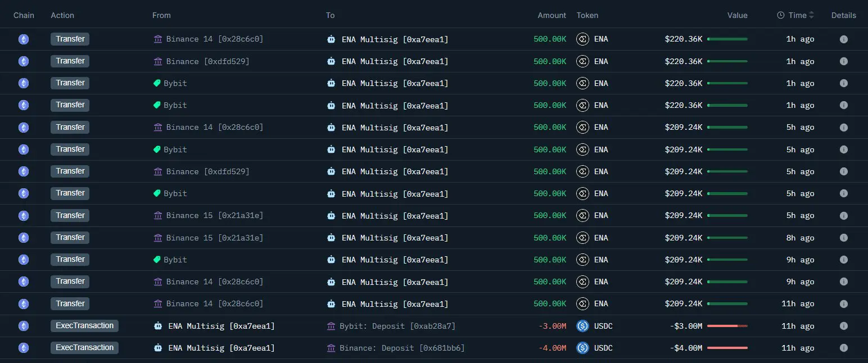This screenshot has height=363, width=868.
Task: Click bank icon beside Binance 14 in 11h row
Action: tap(157, 304)
